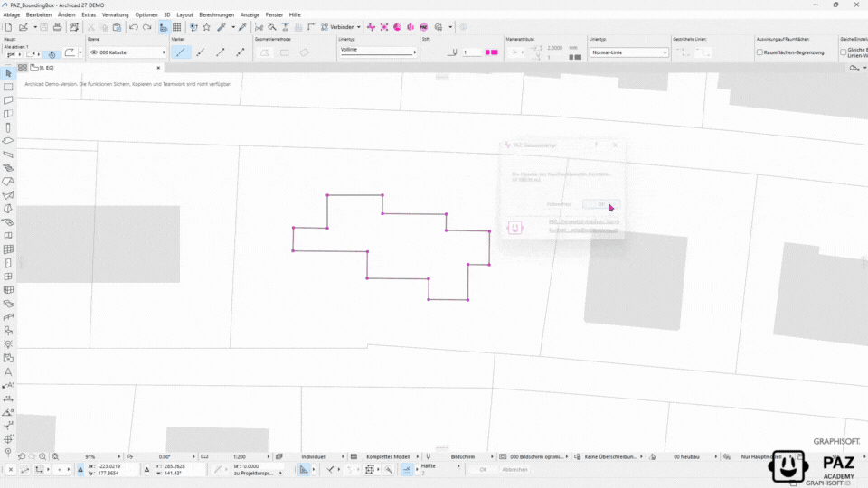Open the Berechnungen menu
The image size is (868, 488).
coord(216,15)
